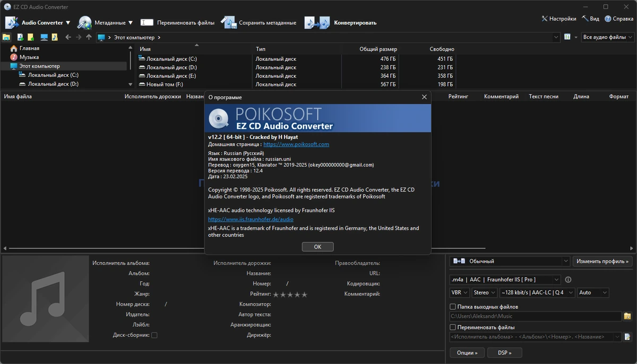Sort by Тип column header
Image resolution: width=637 pixels, height=364 pixels.
point(261,49)
